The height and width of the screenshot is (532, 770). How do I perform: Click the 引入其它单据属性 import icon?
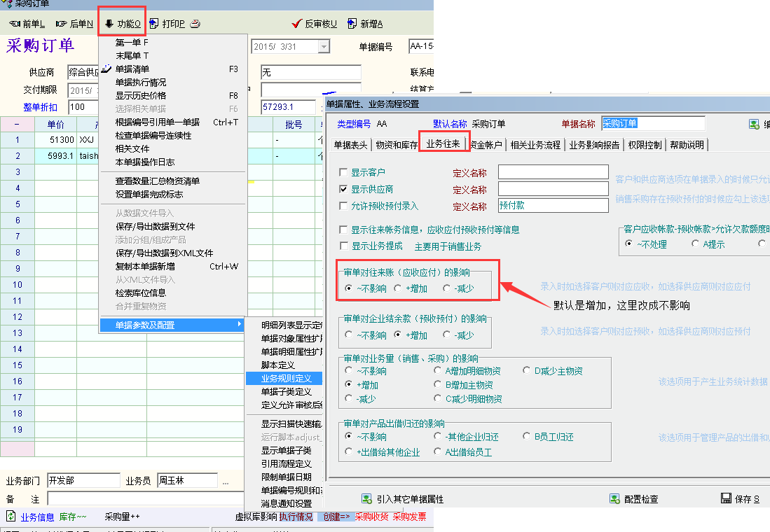click(366, 499)
